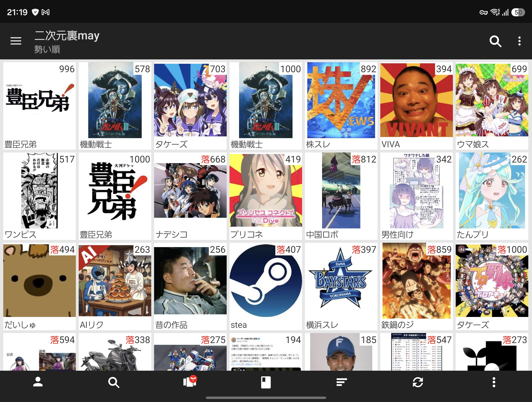Tap the search icon in top bar
This screenshot has width=532, height=402.
[x=495, y=41]
